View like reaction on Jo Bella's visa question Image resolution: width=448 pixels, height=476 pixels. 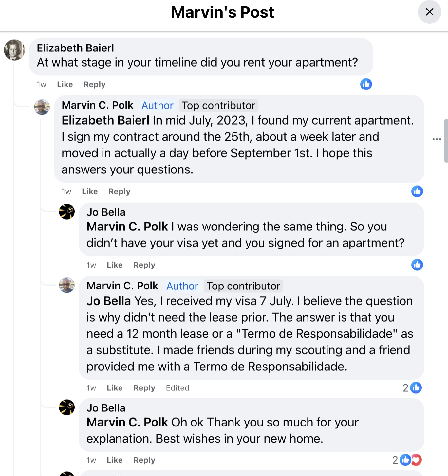[x=417, y=265]
